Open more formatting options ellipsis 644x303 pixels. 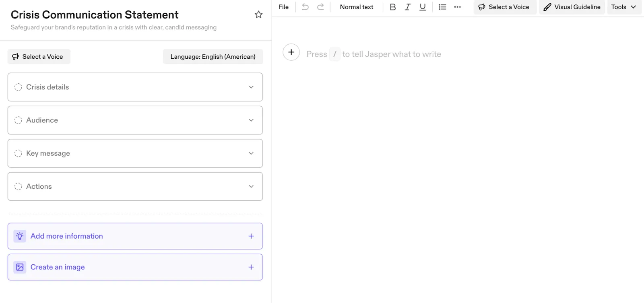click(457, 7)
